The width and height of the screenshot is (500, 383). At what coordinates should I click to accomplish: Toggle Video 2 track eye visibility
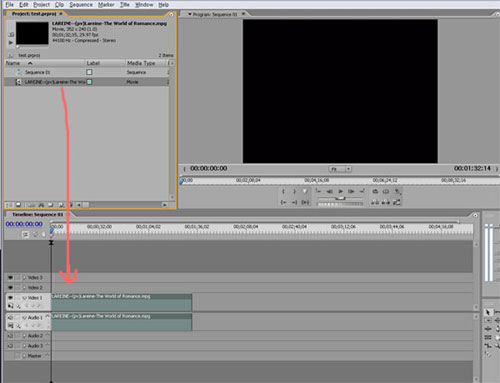coord(10,287)
